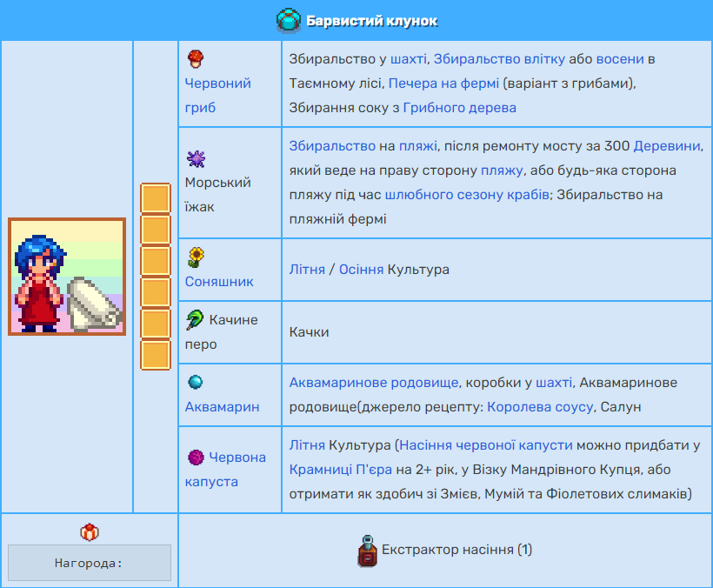
Task: Open the Аквамаринове родовище link
Action: (374, 383)
